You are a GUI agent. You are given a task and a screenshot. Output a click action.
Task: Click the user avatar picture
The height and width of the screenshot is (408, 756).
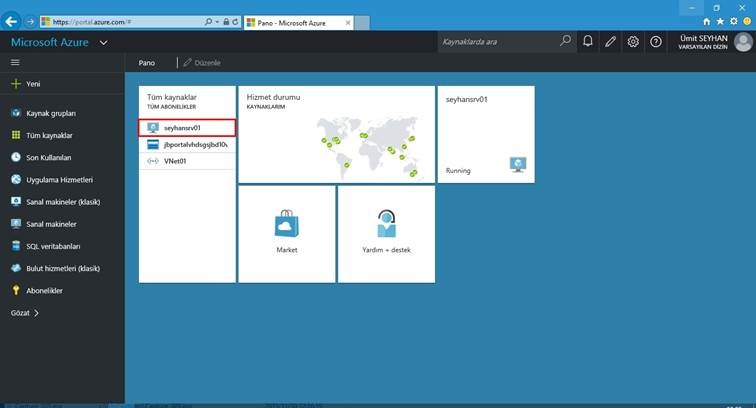pos(743,42)
